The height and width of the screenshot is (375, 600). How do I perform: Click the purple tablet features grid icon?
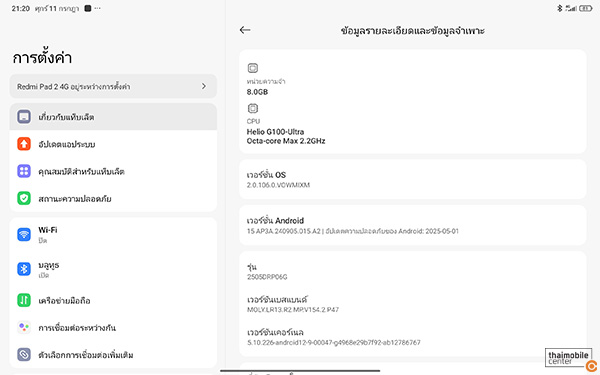click(24, 171)
